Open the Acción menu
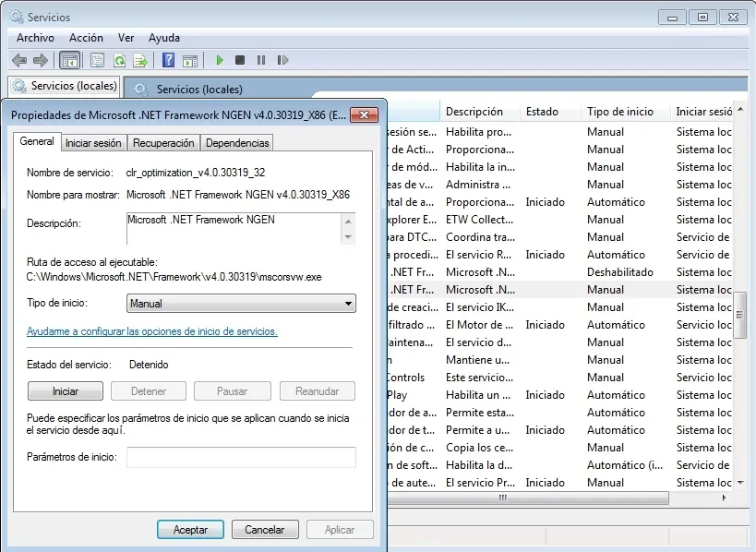The height and width of the screenshot is (552, 756). (x=86, y=38)
